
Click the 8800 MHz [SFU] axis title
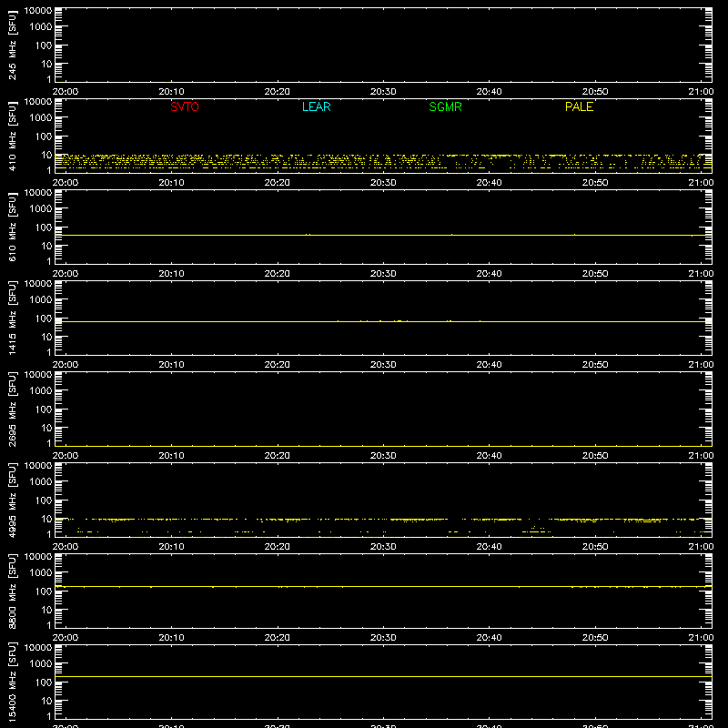pos(12,591)
